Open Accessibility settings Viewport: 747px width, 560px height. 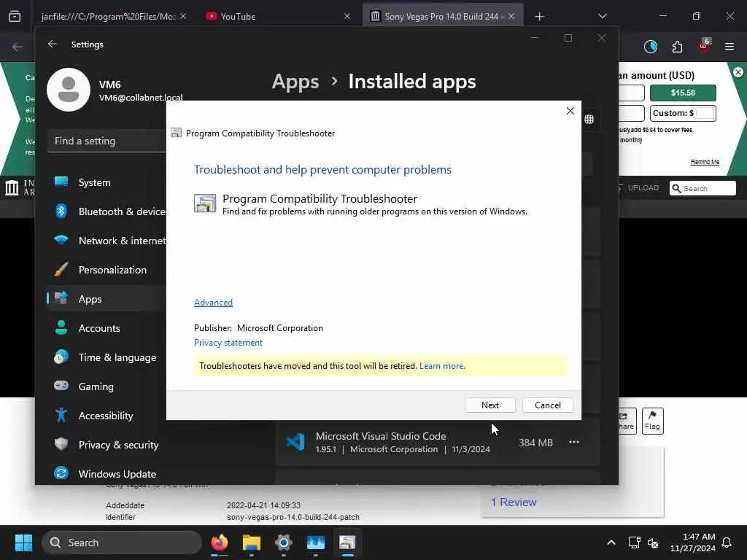(x=107, y=415)
